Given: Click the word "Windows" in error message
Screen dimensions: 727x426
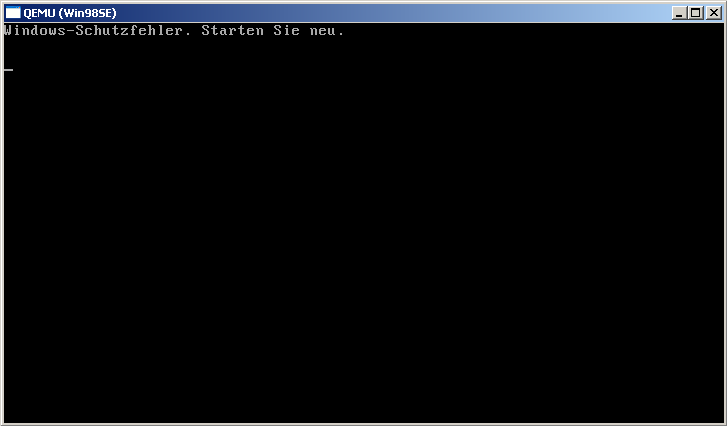Looking at the screenshot, I should tap(35, 31).
